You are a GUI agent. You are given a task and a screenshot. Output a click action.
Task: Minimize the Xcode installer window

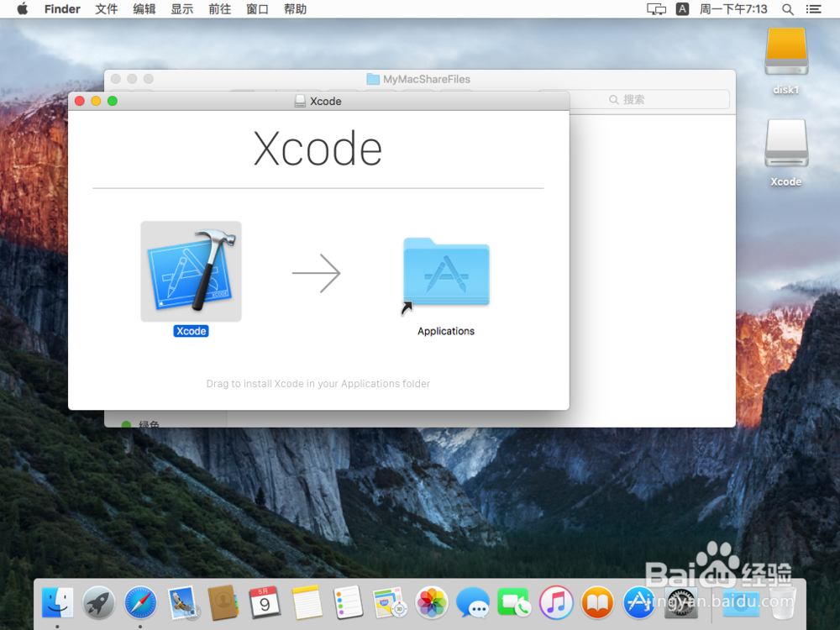pos(96,102)
